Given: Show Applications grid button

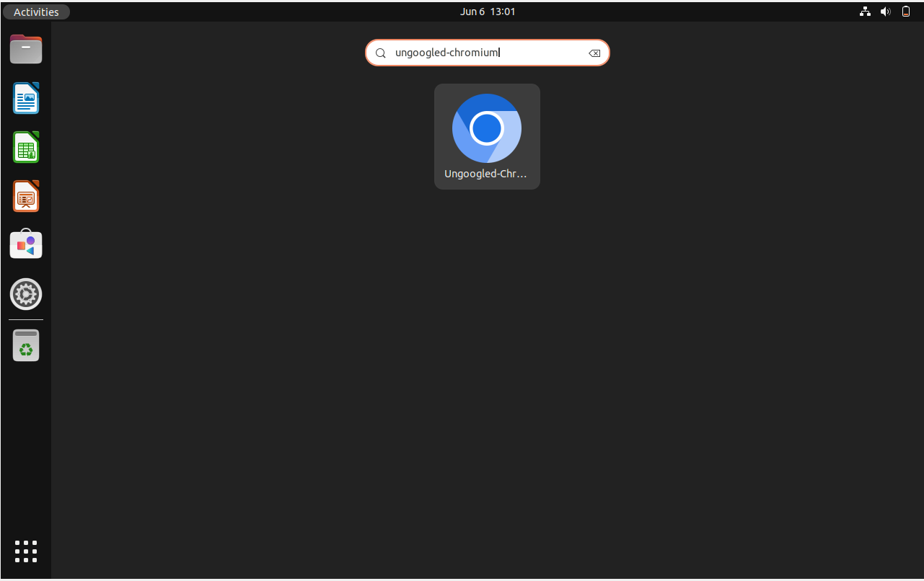Looking at the screenshot, I should click(26, 551).
